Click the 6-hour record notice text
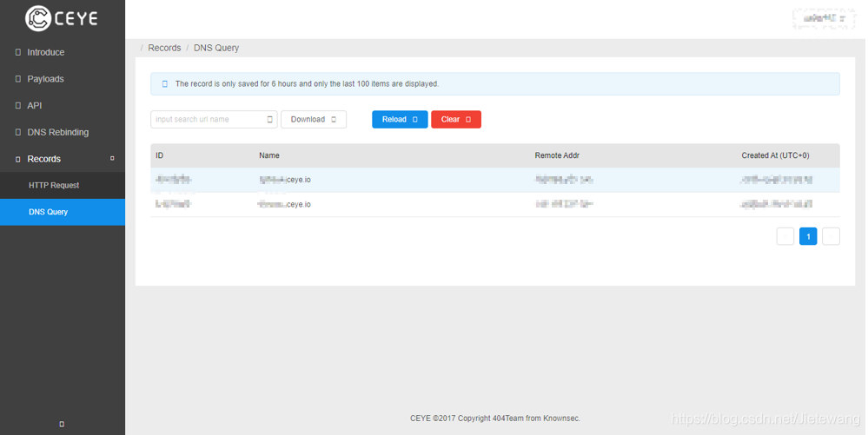This screenshot has width=868, height=435. pyautogui.click(x=308, y=84)
